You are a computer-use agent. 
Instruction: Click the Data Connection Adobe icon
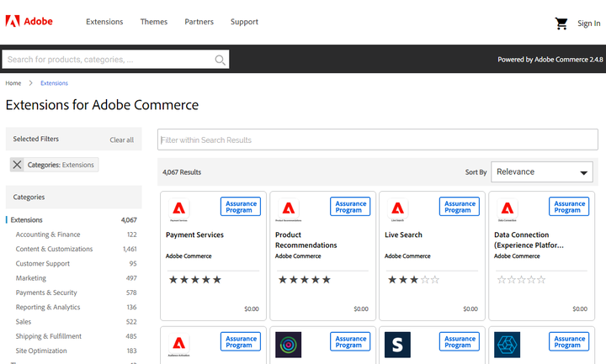click(x=507, y=208)
